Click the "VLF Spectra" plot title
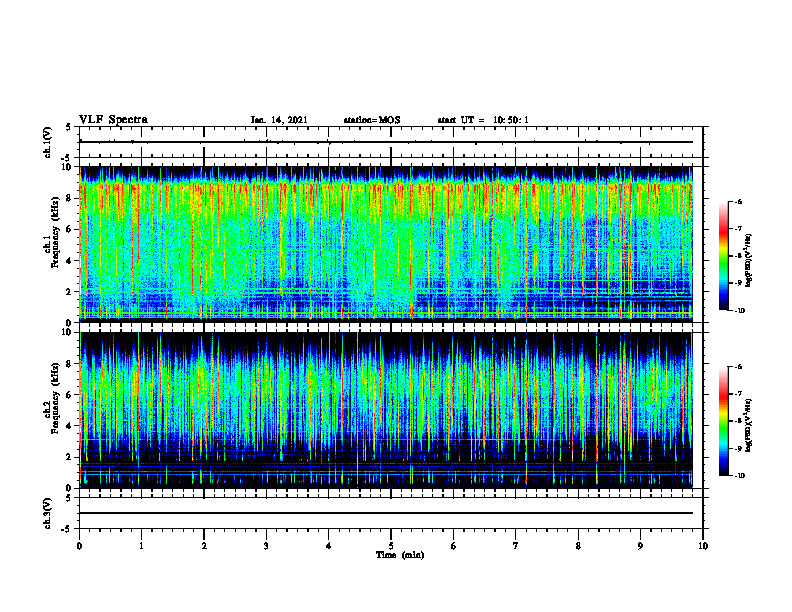 pyautogui.click(x=113, y=120)
